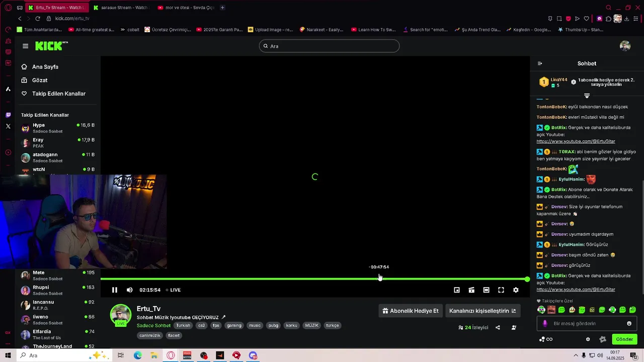Open browser downloads icon

click(627, 19)
